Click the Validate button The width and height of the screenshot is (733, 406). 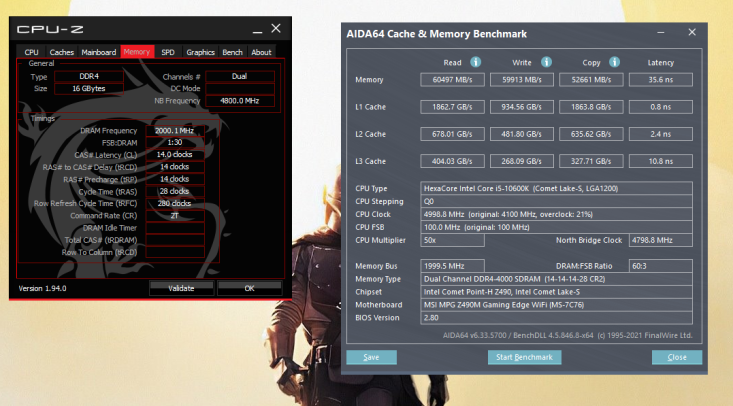tap(181, 288)
